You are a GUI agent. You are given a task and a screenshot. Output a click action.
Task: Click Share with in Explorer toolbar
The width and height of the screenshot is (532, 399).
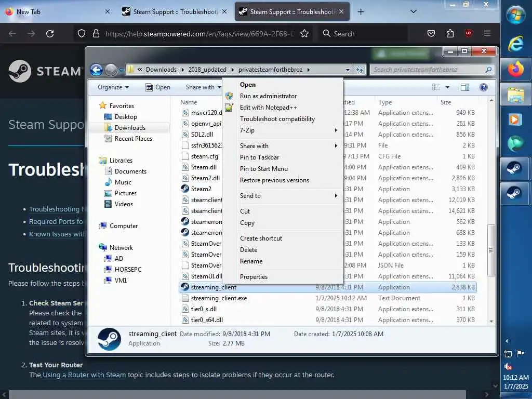(203, 87)
